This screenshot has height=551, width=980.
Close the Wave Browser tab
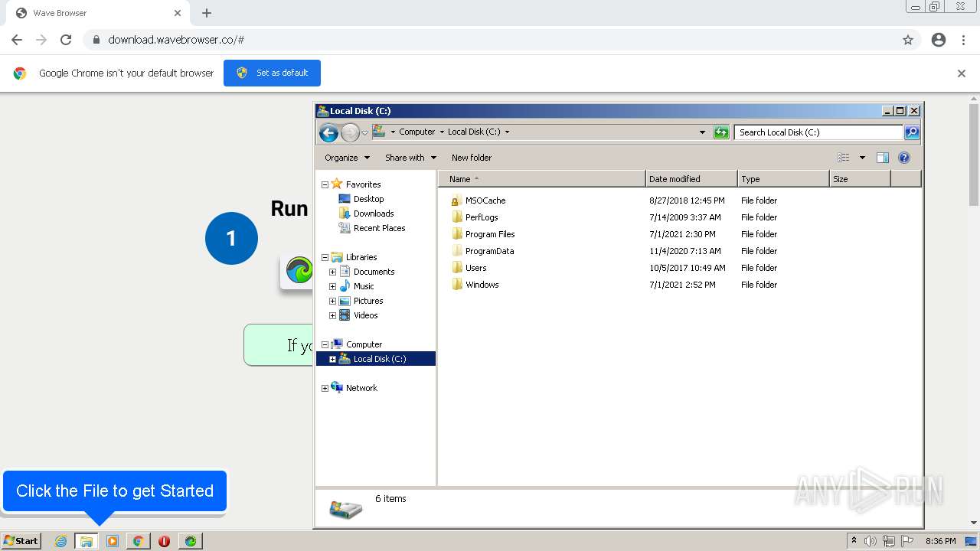(x=178, y=13)
